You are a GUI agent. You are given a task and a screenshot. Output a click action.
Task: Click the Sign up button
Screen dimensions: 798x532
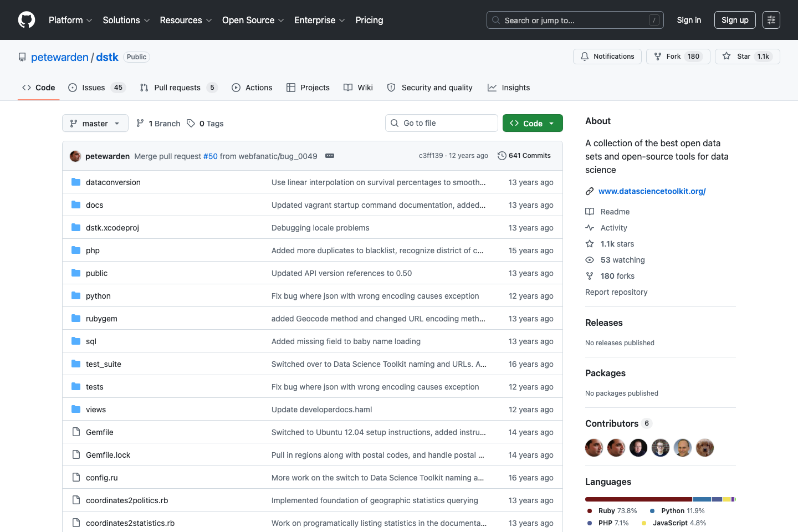(x=735, y=20)
